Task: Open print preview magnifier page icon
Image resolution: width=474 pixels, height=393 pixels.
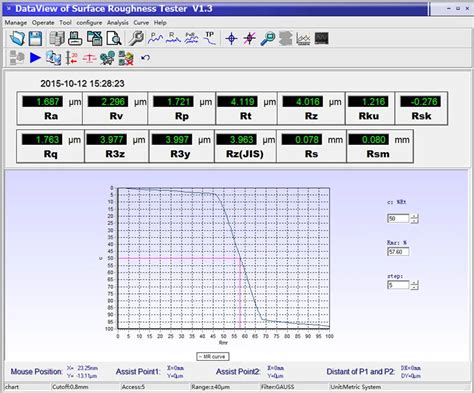Action: (114, 39)
